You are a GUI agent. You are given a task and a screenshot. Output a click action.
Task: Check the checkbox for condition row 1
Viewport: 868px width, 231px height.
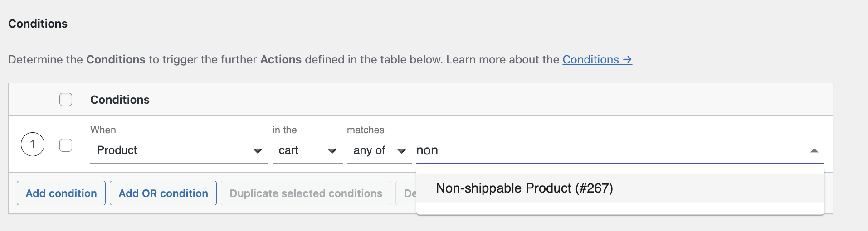[66, 145]
